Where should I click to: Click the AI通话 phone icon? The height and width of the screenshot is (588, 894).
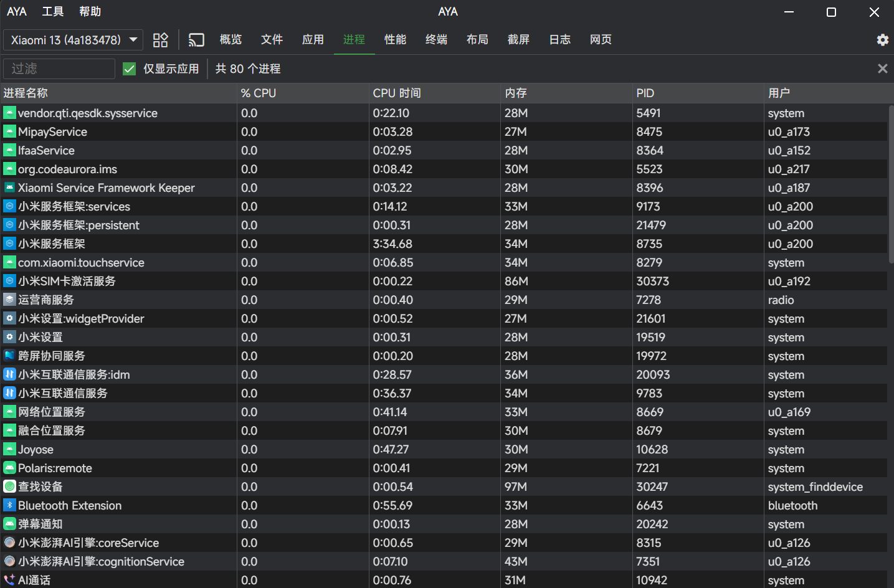(9, 580)
